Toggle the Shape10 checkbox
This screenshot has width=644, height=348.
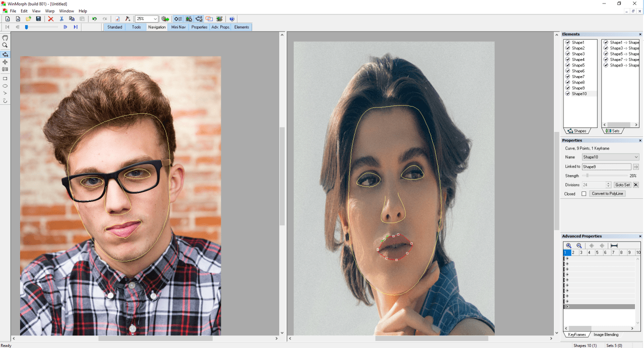point(568,94)
